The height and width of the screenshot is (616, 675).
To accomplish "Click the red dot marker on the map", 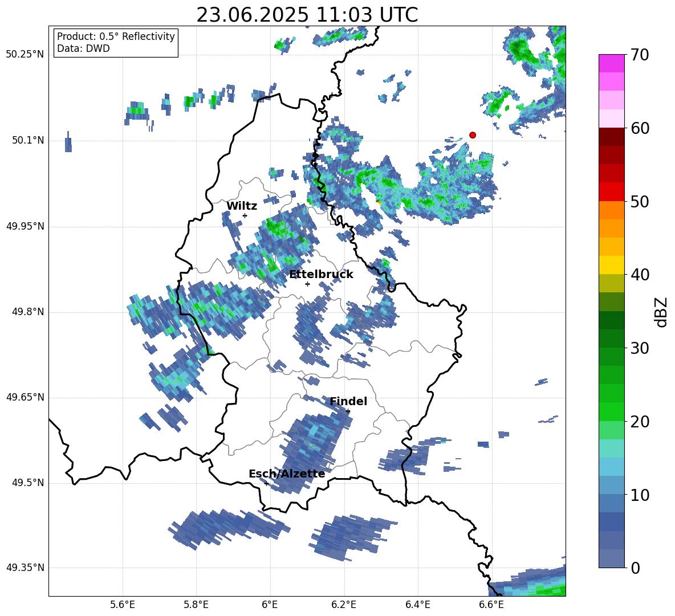I will point(472,135).
